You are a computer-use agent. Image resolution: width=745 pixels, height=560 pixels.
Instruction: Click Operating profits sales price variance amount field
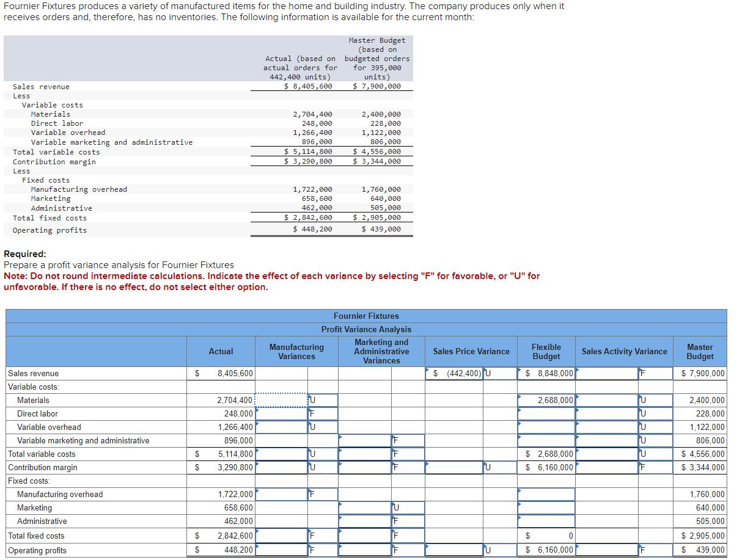pos(455,550)
